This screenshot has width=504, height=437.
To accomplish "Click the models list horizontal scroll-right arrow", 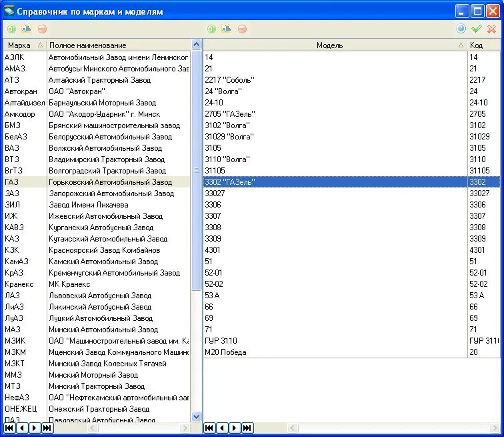I will pyautogui.click(x=495, y=428).
